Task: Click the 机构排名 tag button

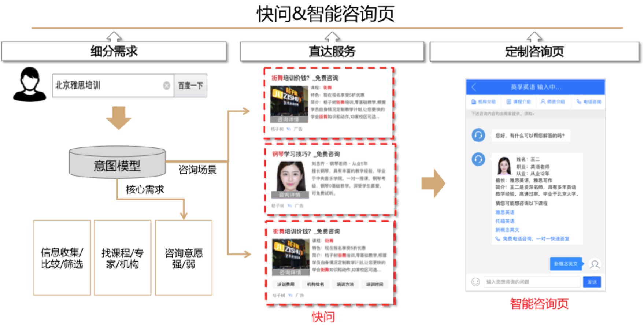Action: [315, 285]
